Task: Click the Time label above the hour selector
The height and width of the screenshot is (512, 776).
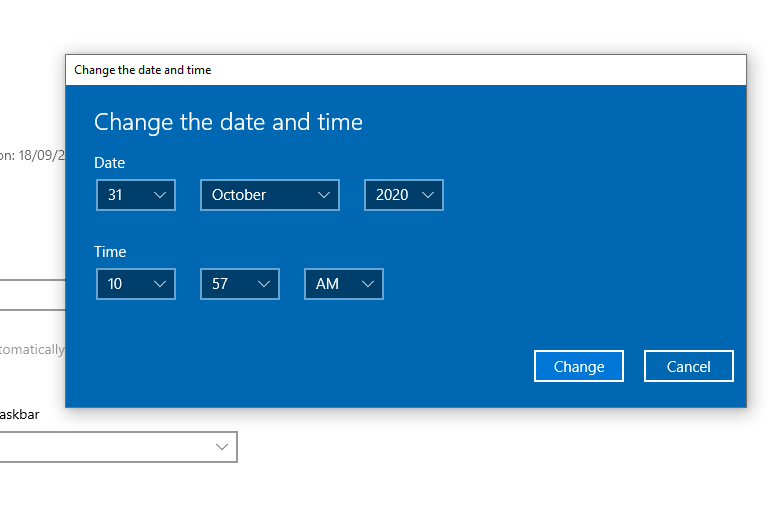Action: click(110, 252)
